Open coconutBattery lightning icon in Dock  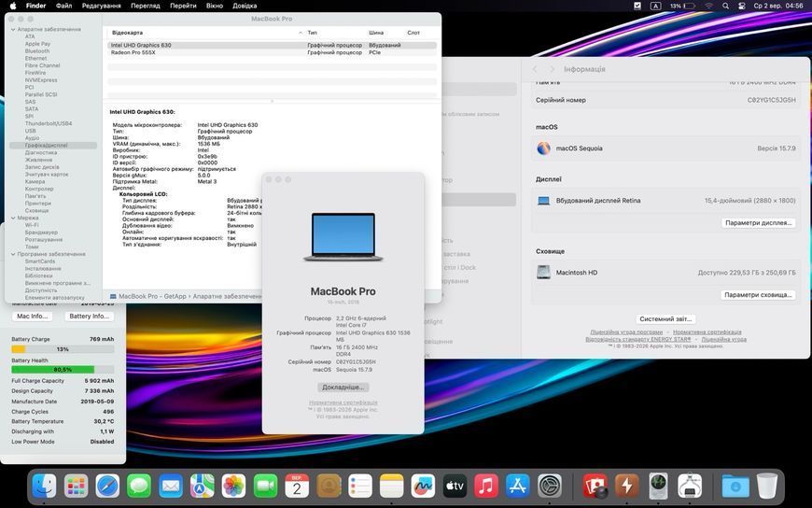click(626, 486)
